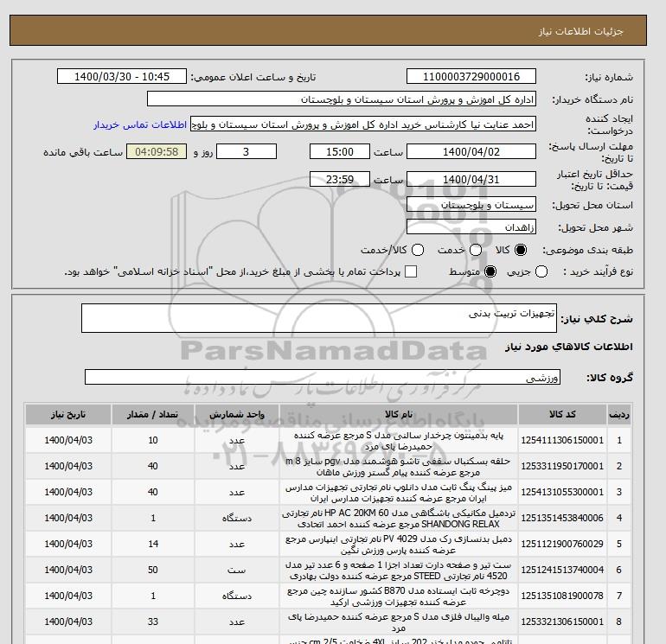
Task: Select product code 1254131055300001
Action: pos(562,492)
